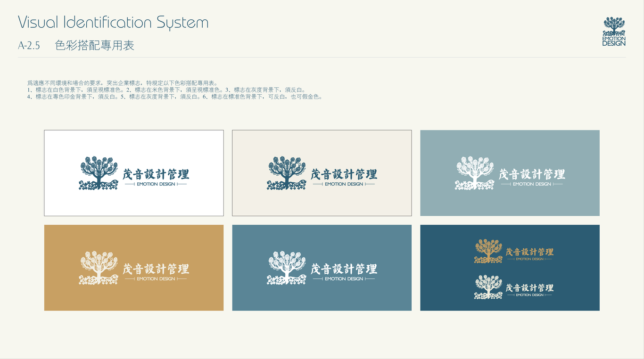This screenshot has height=359, width=644.
Task: Click the white tree icon on gold card
Action: 99,268
